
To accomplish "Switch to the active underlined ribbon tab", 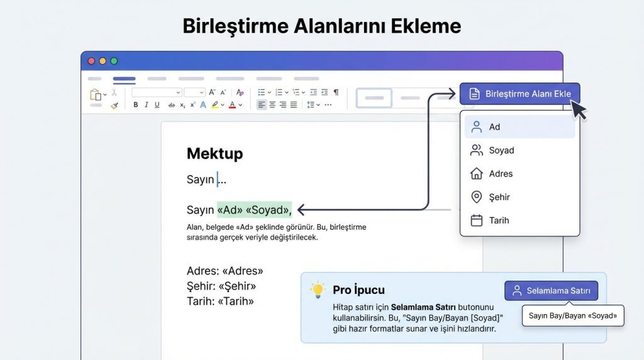I will (124, 79).
